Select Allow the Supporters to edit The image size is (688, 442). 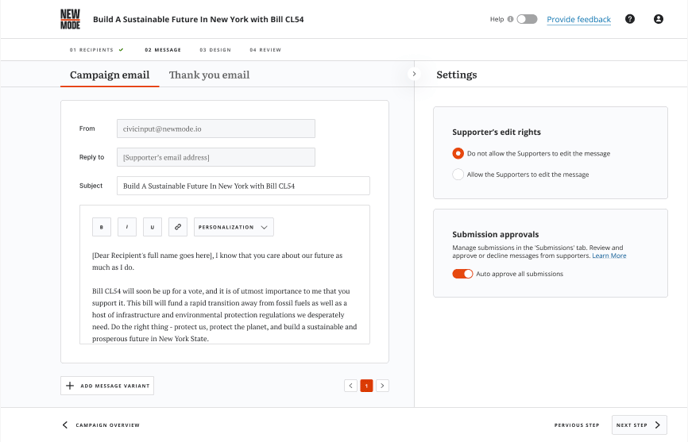(x=458, y=174)
